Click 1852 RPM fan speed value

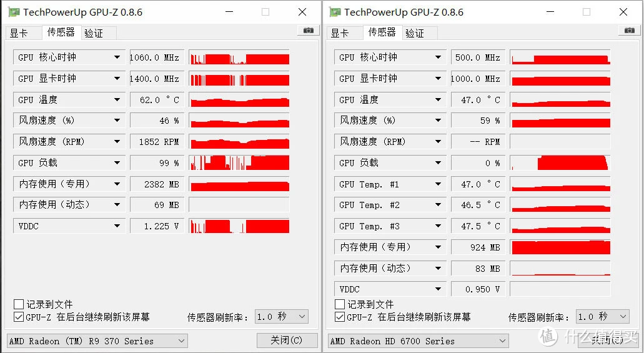point(157,141)
